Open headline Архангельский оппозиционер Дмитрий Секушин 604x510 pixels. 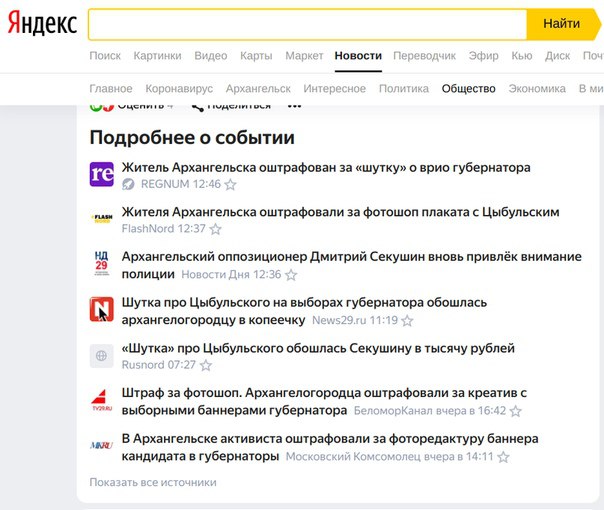point(351,265)
